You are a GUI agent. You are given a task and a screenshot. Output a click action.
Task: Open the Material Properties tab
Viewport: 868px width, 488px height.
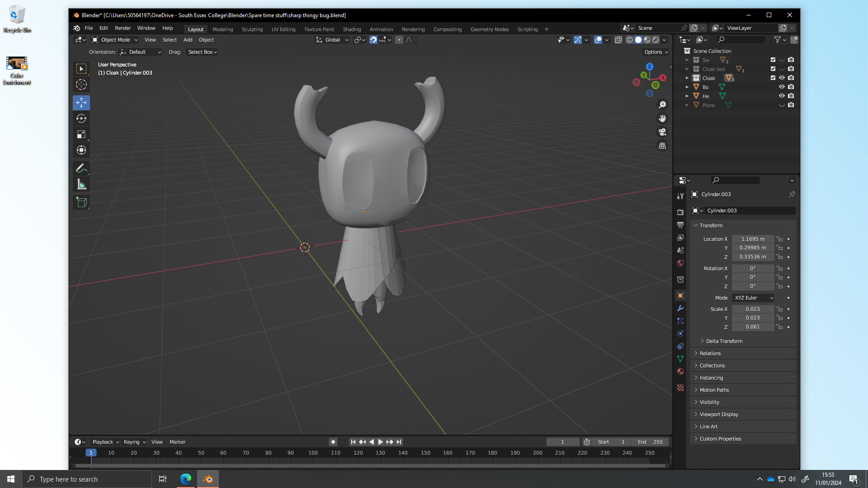click(x=680, y=371)
